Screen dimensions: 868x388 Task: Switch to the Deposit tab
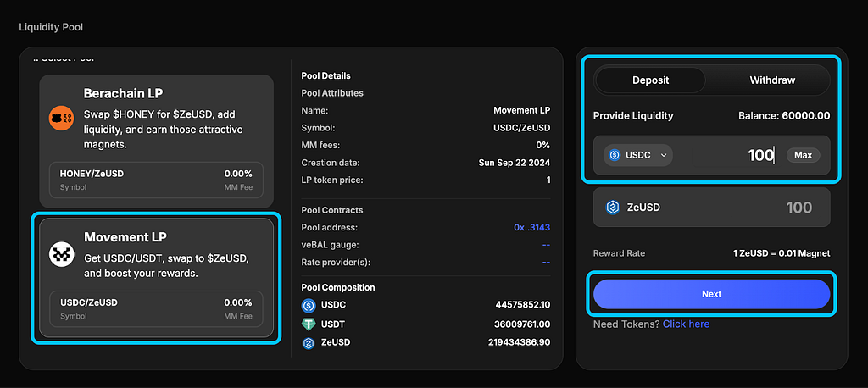pyautogui.click(x=650, y=80)
